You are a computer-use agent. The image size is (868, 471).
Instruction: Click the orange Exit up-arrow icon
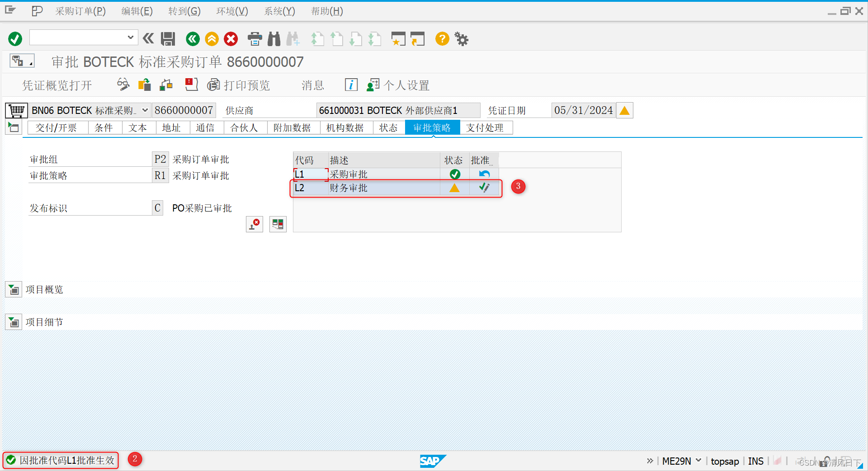[x=212, y=39]
